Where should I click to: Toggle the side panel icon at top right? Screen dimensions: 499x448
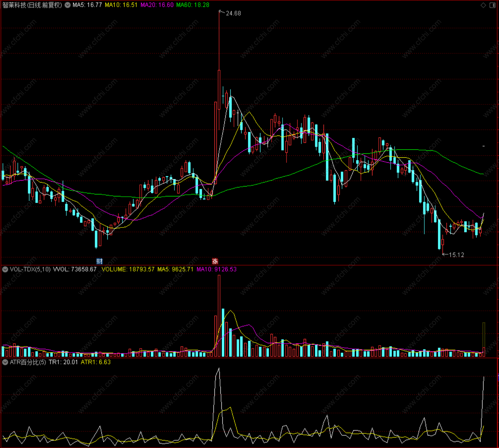point(492,5)
